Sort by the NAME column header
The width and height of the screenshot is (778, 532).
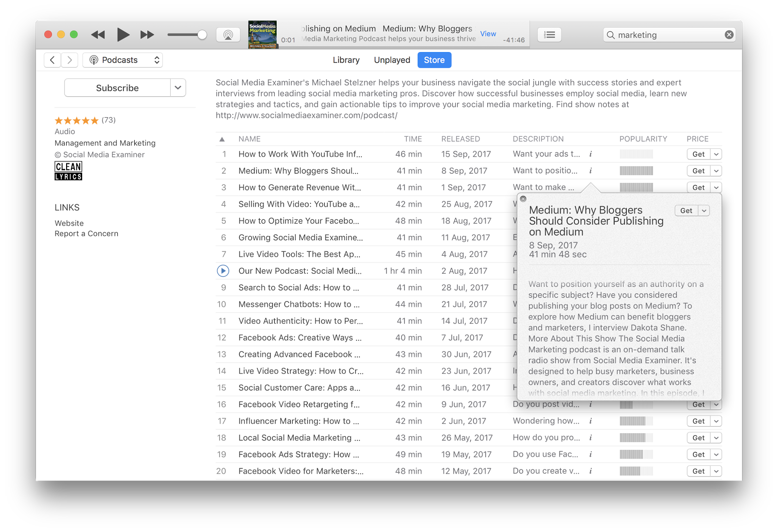tap(249, 139)
